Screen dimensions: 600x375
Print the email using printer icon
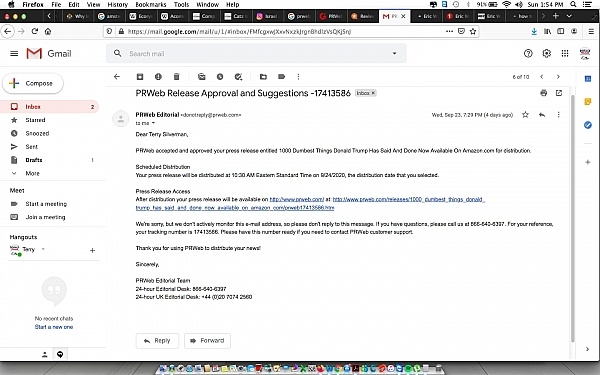tap(543, 93)
